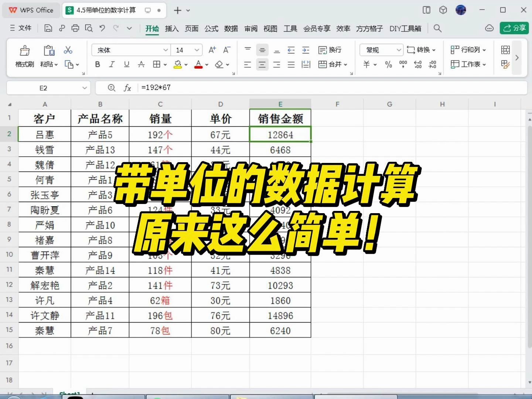
Task: Click the Increase decimal places icon
Action: (418, 64)
